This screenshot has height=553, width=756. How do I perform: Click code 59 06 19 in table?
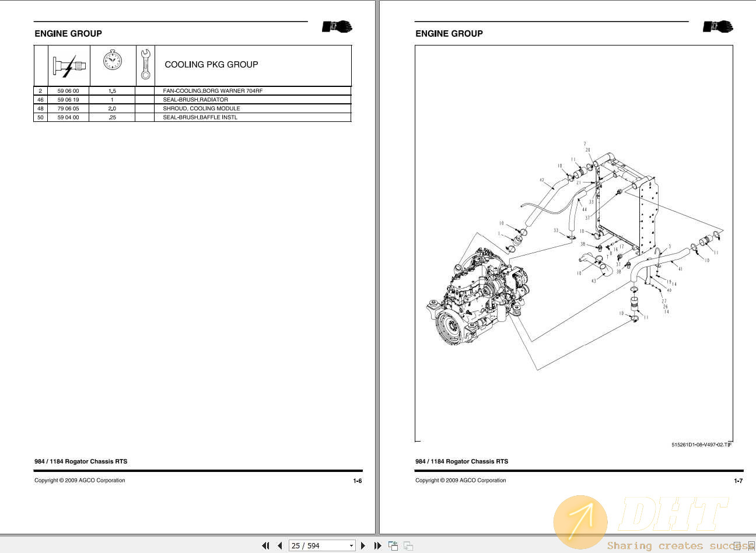pyautogui.click(x=68, y=100)
